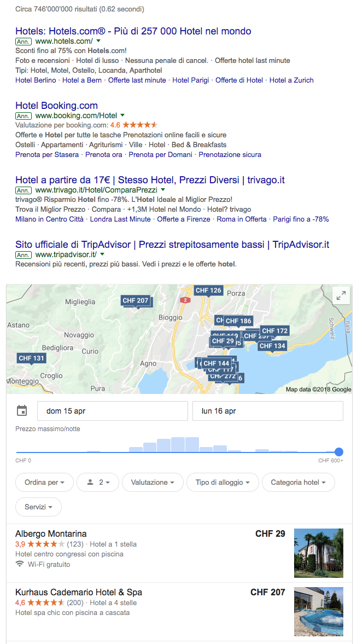Click the Hotel a Bern sitelink

tap(82, 80)
